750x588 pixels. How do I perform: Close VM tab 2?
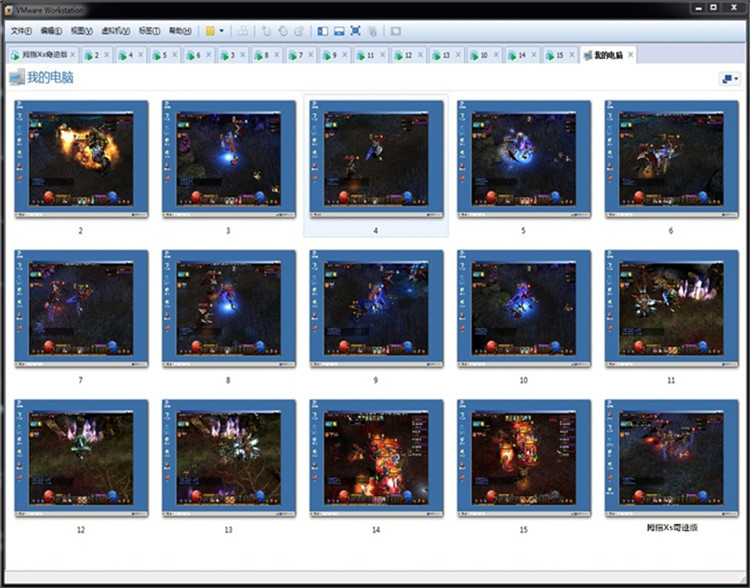(x=107, y=55)
